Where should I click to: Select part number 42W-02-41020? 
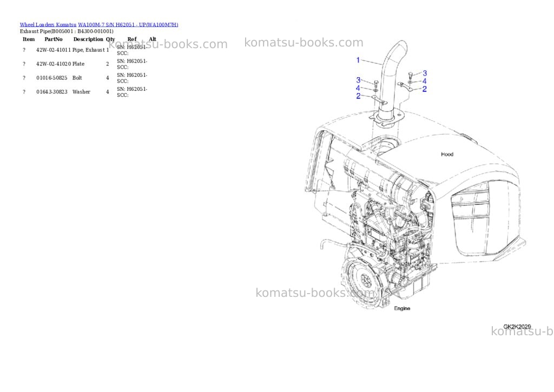54,64
